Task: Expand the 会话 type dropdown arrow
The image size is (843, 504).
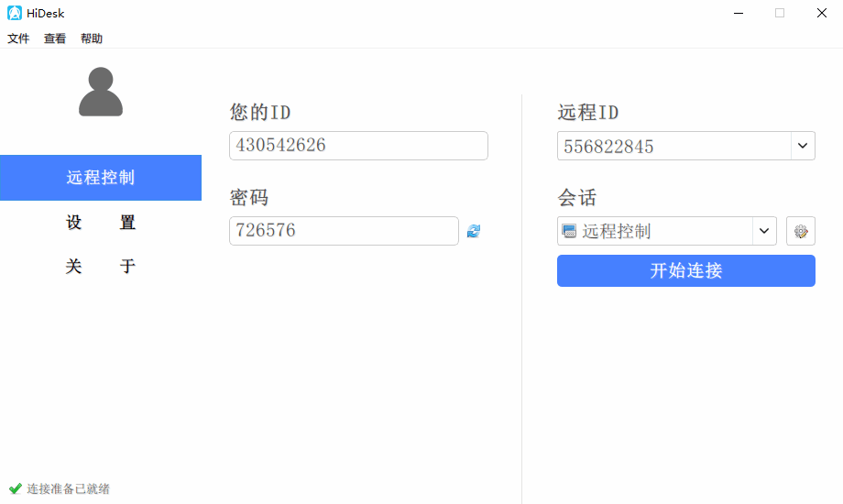Action: tap(764, 232)
